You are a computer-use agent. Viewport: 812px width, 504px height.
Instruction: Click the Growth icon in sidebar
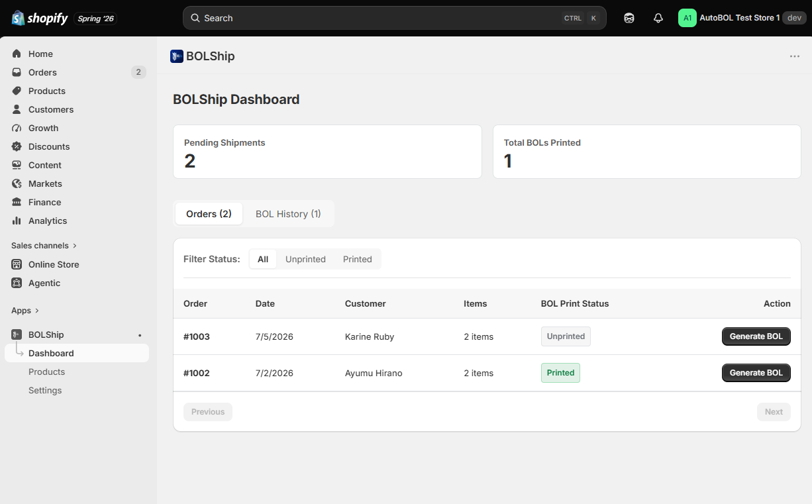click(17, 128)
